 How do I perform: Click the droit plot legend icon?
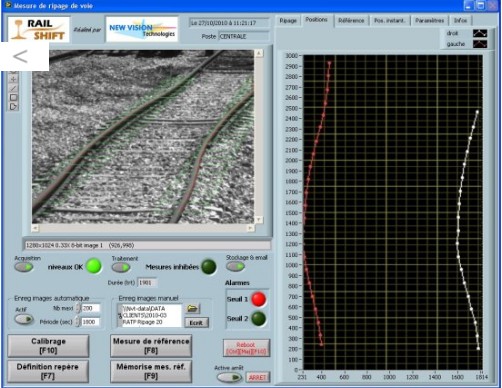(x=480, y=33)
